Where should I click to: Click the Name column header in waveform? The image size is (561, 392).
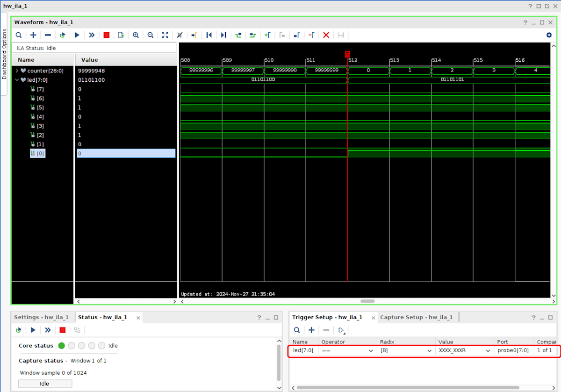[x=43, y=60]
